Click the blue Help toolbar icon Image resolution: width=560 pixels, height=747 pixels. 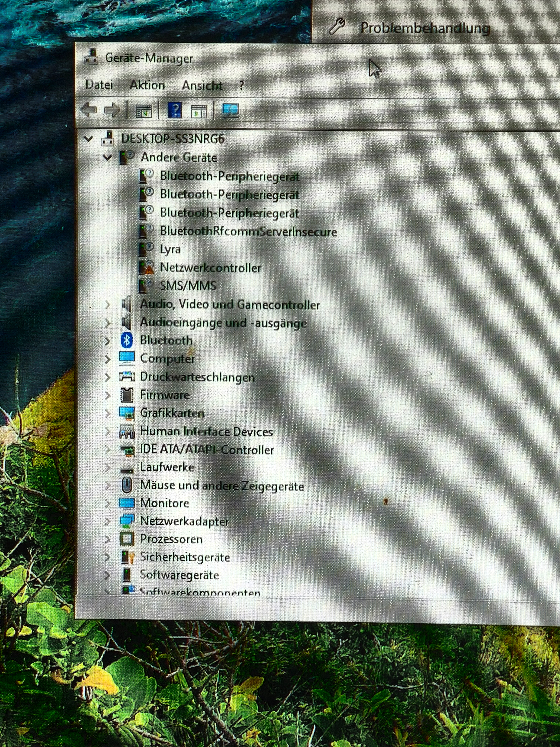(175, 110)
